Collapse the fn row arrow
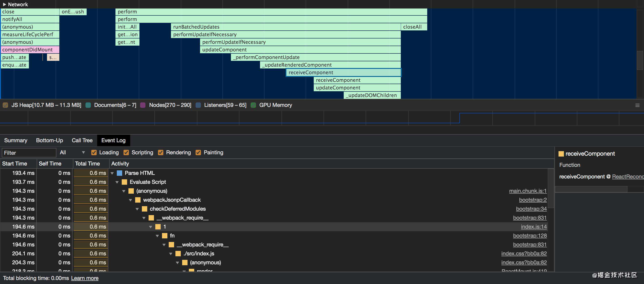Screen dimensions: 644x284 (x=158, y=236)
